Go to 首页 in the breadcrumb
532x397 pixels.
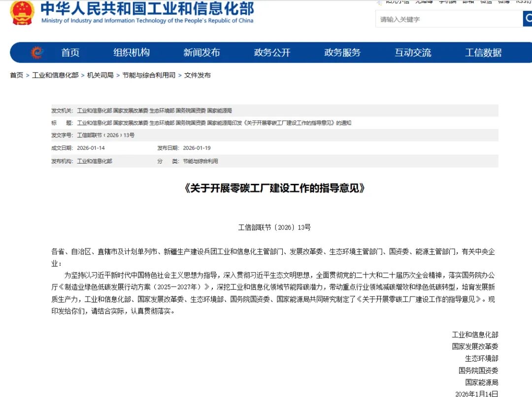pos(17,75)
